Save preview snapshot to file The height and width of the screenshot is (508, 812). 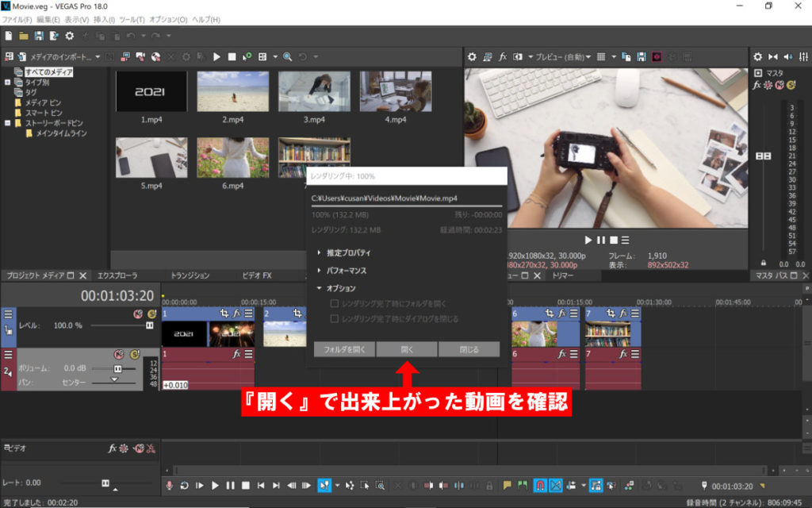pyautogui.click(x=641, y=57)
